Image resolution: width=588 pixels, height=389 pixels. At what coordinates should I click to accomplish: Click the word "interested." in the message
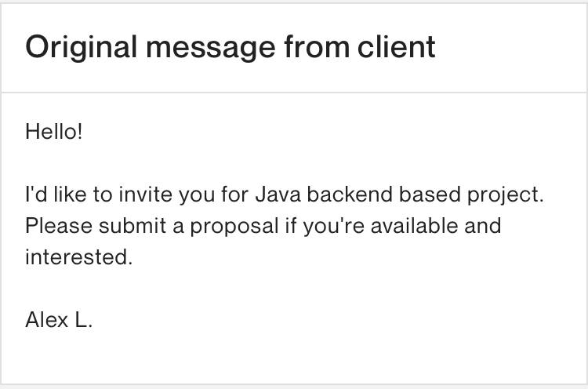tap(78, 257)
